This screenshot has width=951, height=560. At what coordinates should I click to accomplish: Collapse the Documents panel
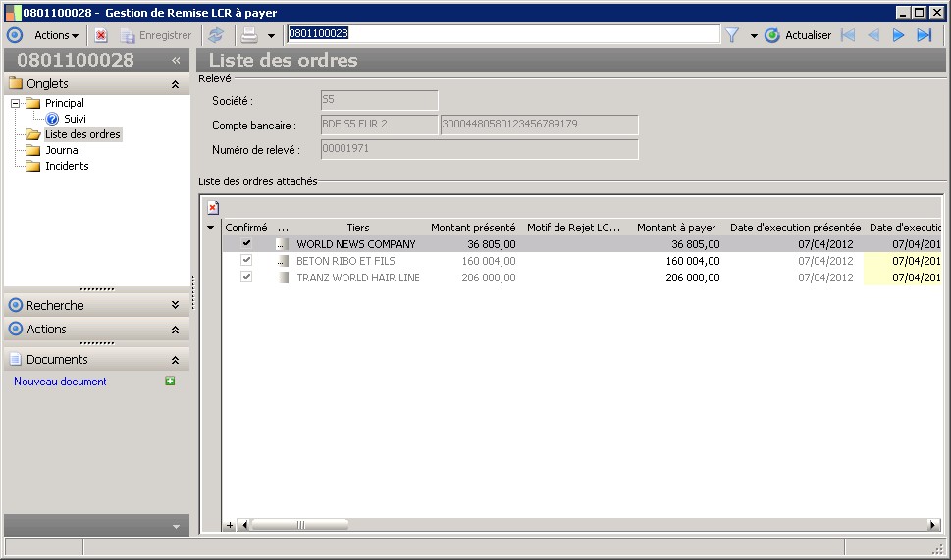176,360
